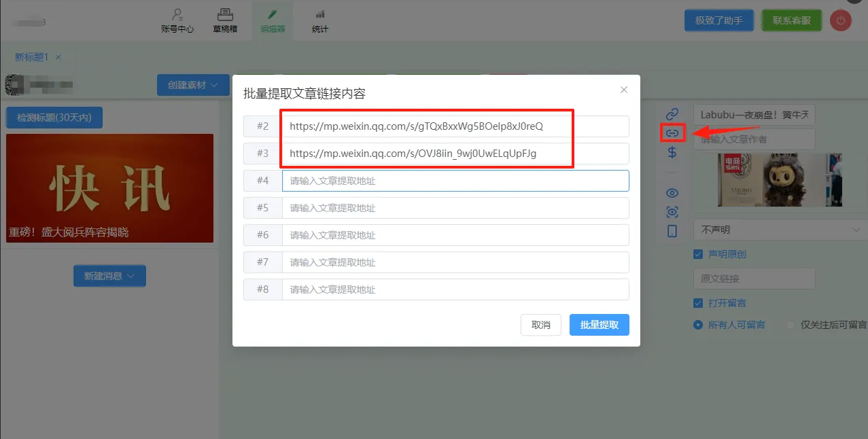Viewport: 868px width, 439px height.
Task: Switch to the 统计 menu
Action: coord(319,21)
